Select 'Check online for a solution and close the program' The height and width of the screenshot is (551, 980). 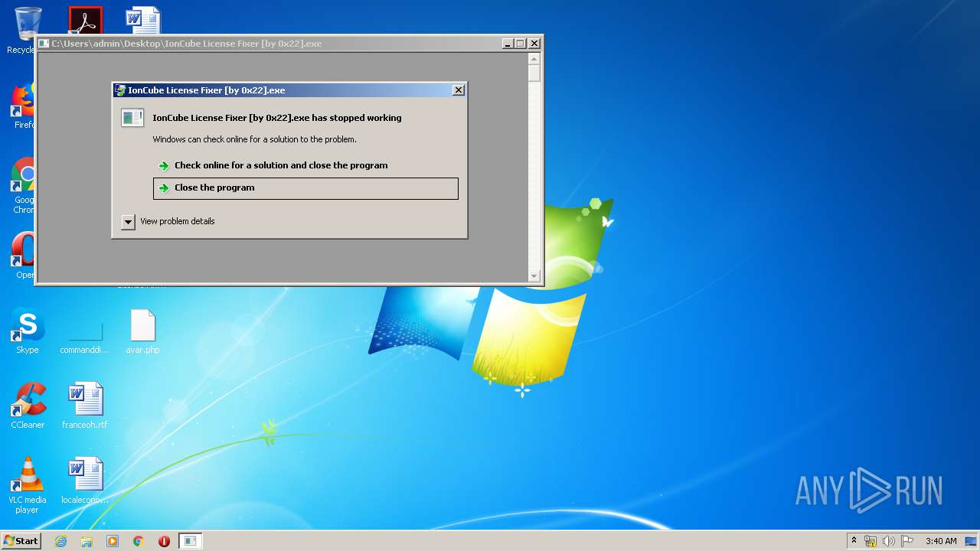305,165
